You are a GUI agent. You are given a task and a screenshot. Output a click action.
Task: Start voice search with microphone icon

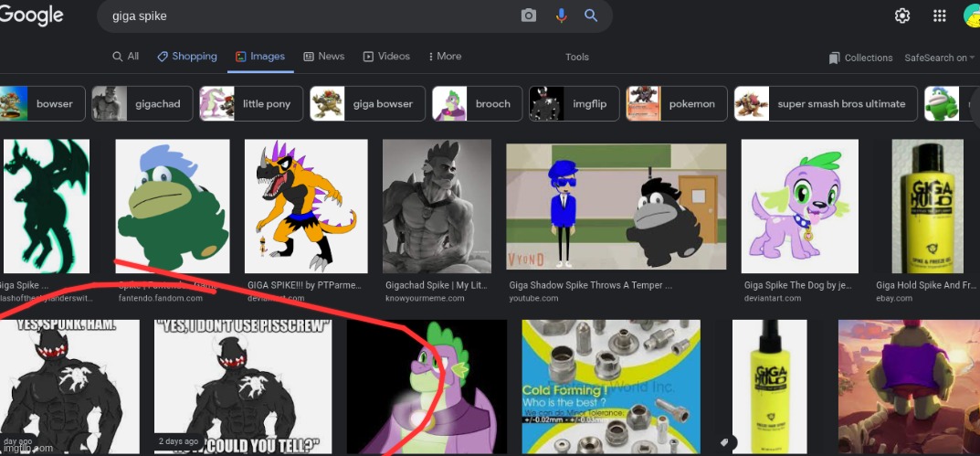(x=561, y=16)
